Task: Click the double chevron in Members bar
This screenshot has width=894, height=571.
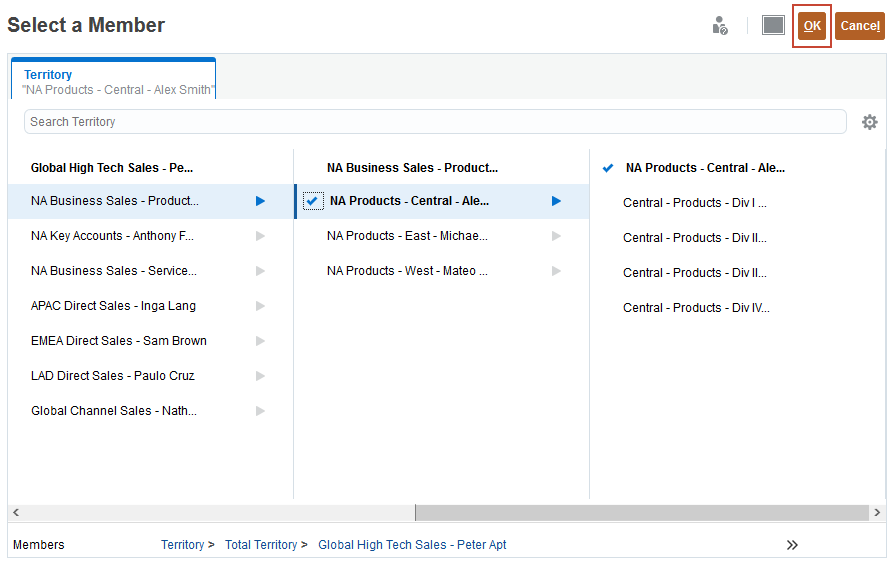Action: (x=792, y=545)
